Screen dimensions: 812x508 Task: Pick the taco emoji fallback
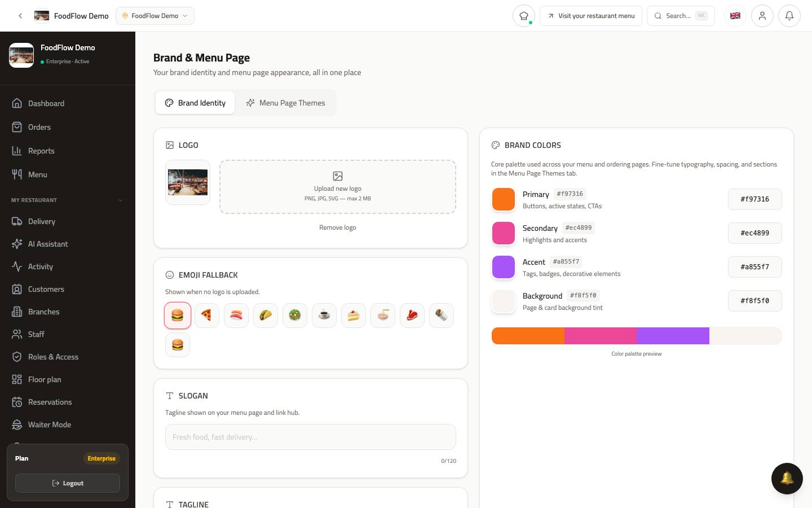point(266,316)
